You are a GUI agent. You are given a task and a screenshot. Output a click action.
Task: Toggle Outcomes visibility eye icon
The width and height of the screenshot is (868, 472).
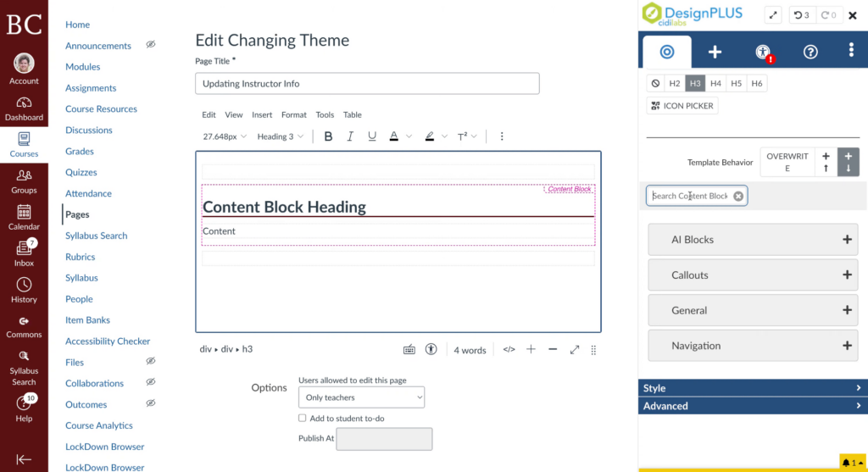[151, 403]
